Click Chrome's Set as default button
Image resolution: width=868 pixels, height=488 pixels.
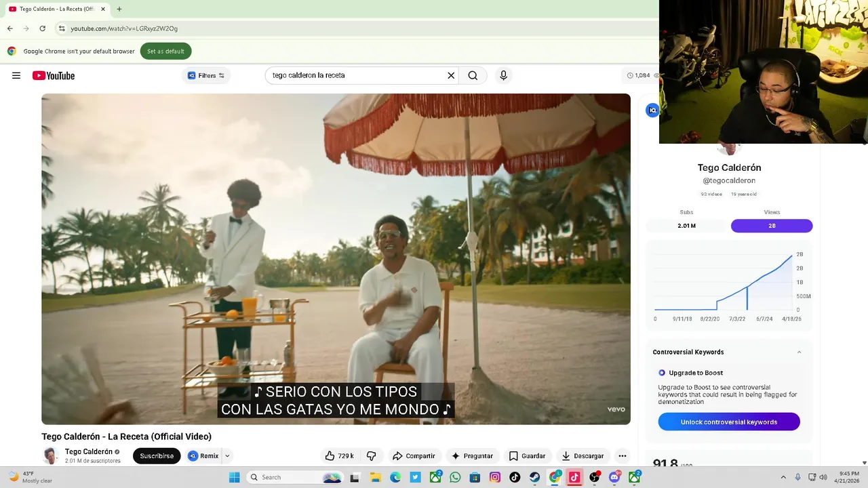point(165,51)
